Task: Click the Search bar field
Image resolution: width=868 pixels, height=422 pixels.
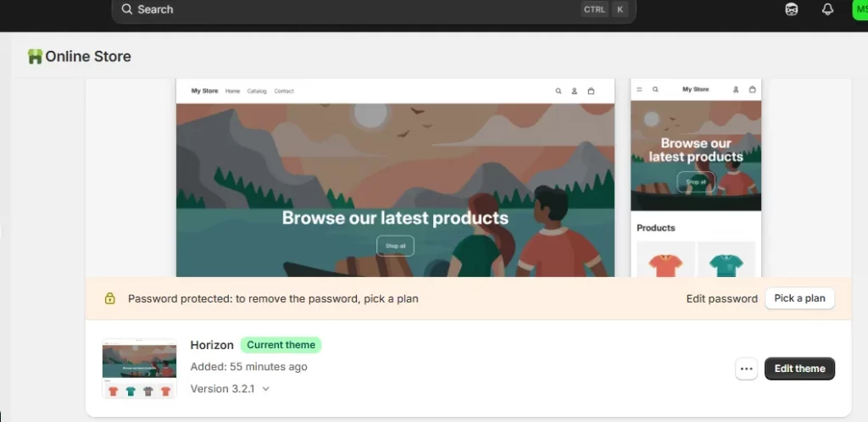Action: pos(374,9)
